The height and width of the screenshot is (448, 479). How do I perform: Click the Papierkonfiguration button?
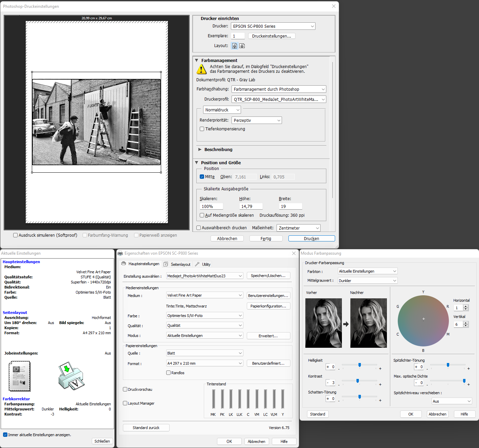pyautogui.click(x=268, y=306)
